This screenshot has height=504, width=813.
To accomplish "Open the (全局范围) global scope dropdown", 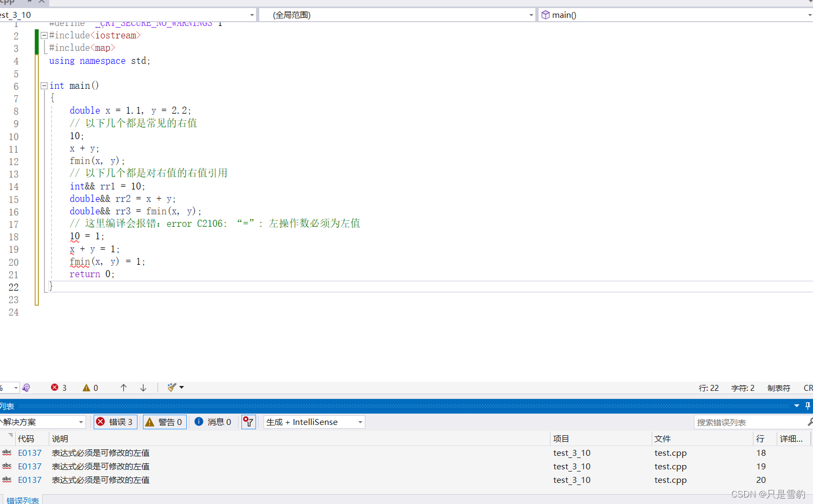I will (397, 15).
